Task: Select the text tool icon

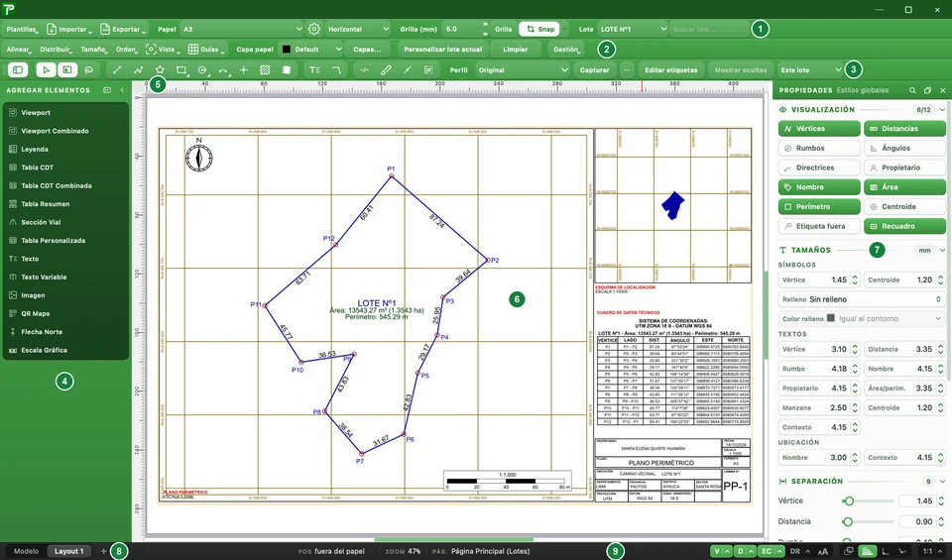Action: (x=314, y=70)
